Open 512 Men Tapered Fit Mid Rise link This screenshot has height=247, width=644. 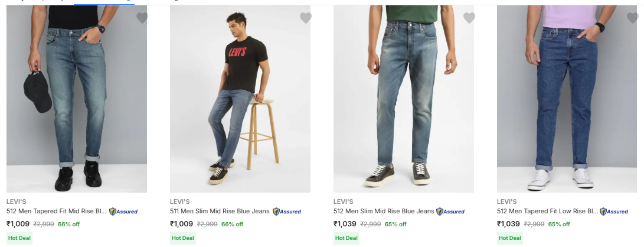57,211
